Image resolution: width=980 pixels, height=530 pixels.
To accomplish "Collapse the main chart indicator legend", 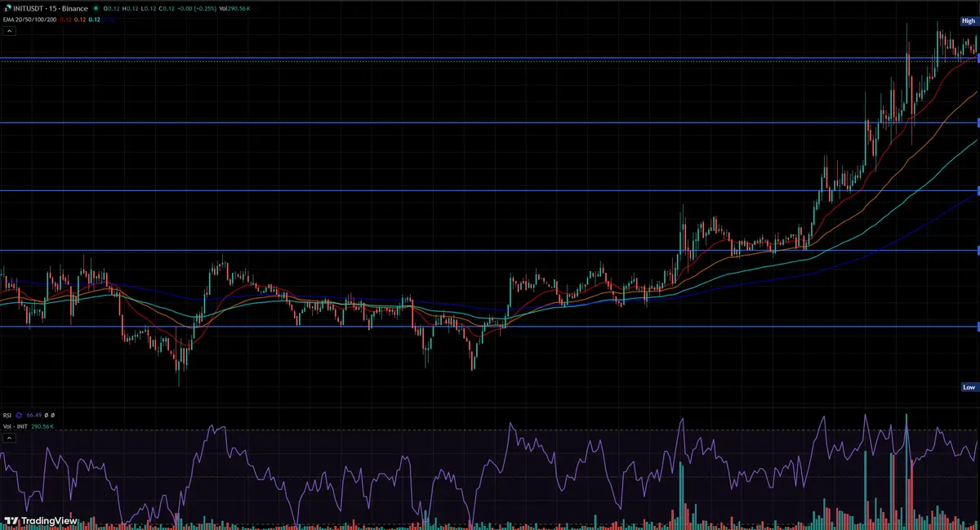I will [9, 31].
